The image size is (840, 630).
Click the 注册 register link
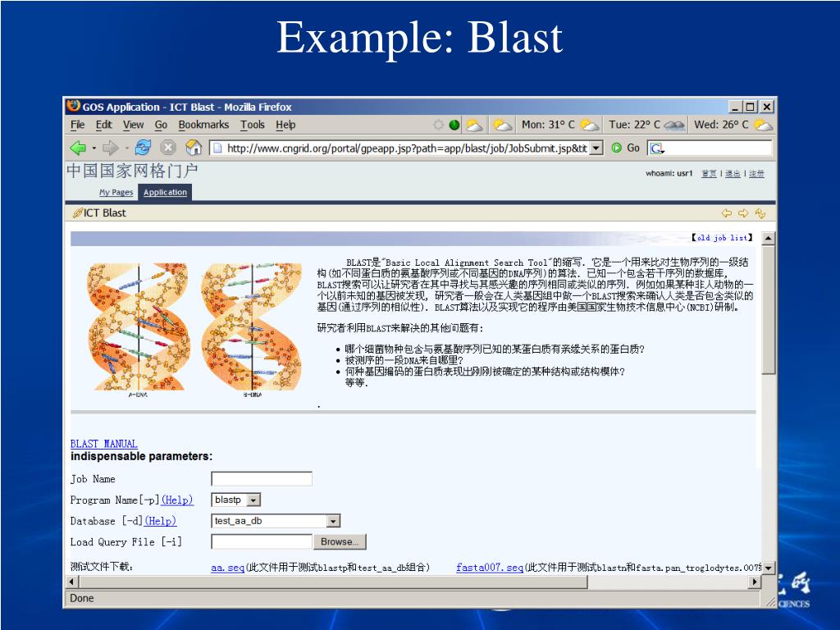point(756,174)
